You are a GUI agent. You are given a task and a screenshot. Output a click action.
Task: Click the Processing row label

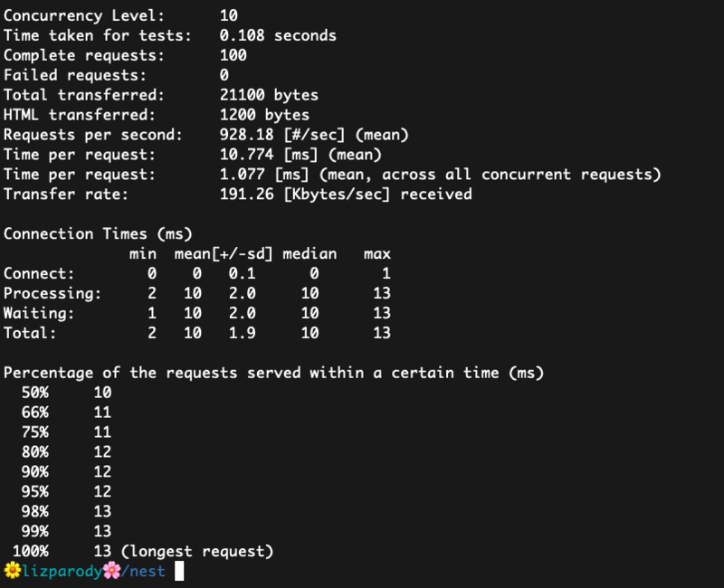52,293
